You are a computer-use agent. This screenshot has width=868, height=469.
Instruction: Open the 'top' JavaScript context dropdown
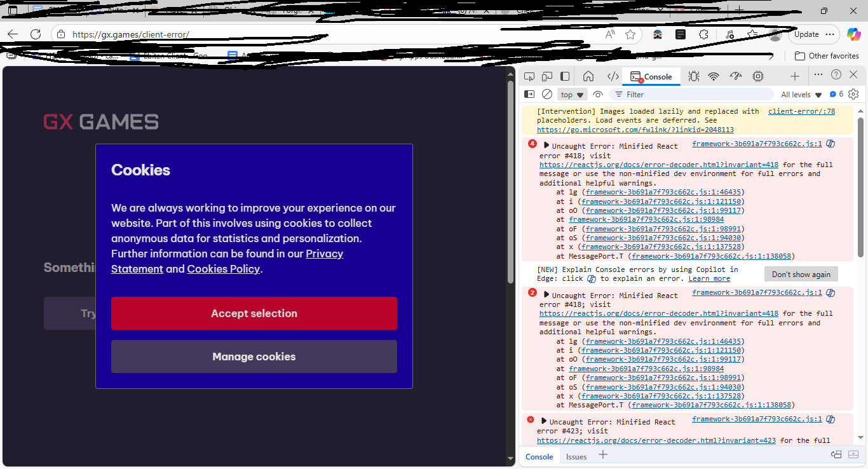point(572,95)
